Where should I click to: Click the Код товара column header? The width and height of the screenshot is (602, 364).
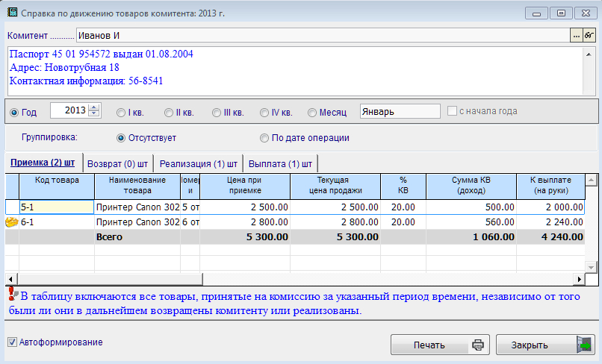[57, 186]
